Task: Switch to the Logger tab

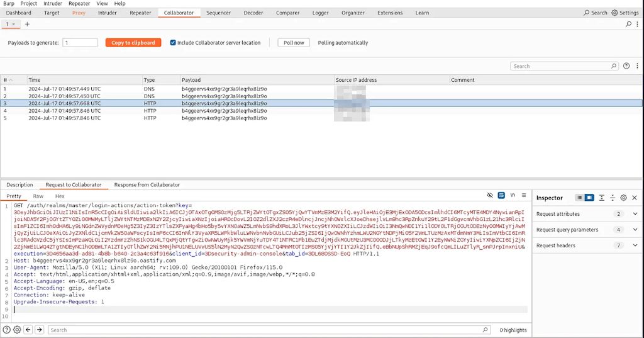Action: click(320, 13)
